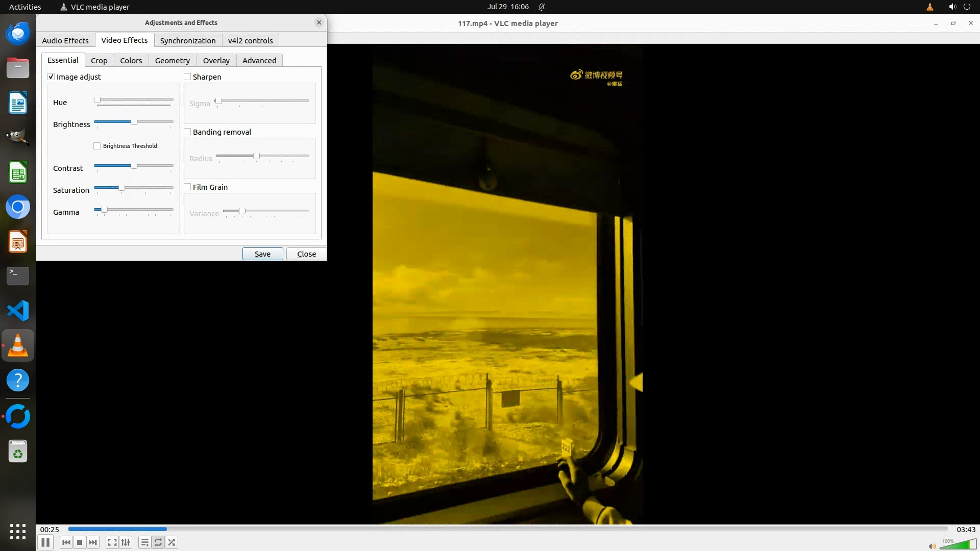Tick the Brightness Threshold checkbox
The width and height of the screenshot is (980, 551).
coord(97,146)
